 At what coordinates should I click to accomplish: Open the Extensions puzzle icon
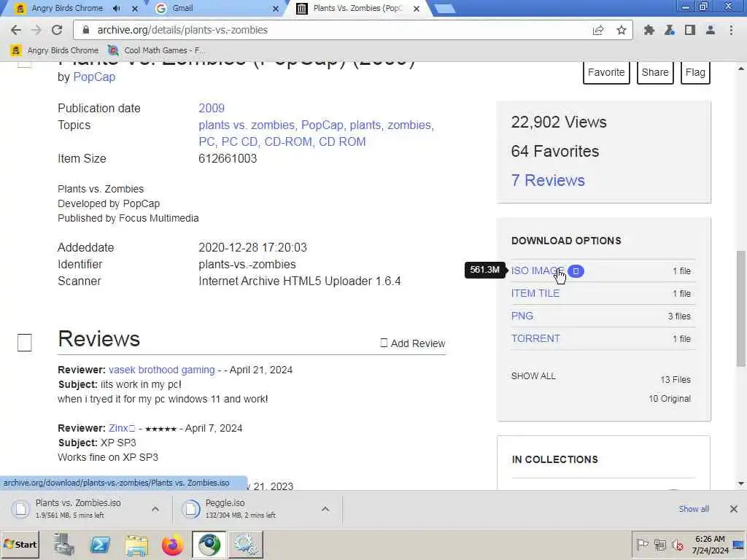pos(649,30)
